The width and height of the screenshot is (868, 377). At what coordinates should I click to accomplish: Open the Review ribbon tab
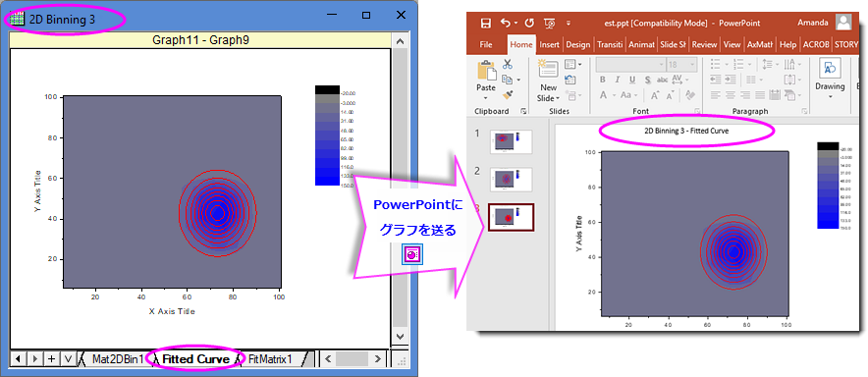pyautogui.click(x=704, y=45)
